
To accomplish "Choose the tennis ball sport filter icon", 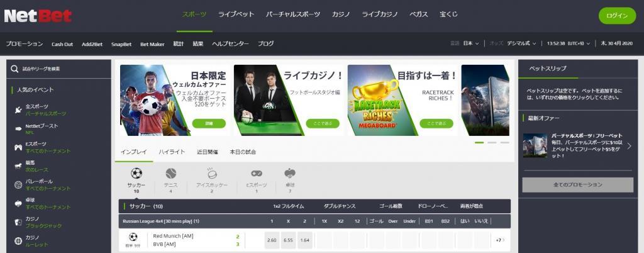I will pyautogui.click(x=171, y=173).
